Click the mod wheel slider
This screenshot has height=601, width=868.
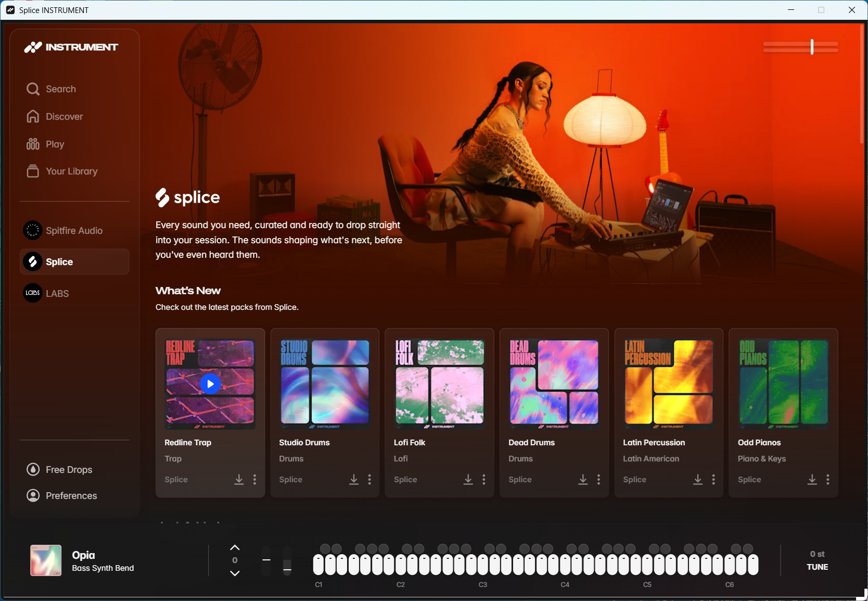point(287,561)
